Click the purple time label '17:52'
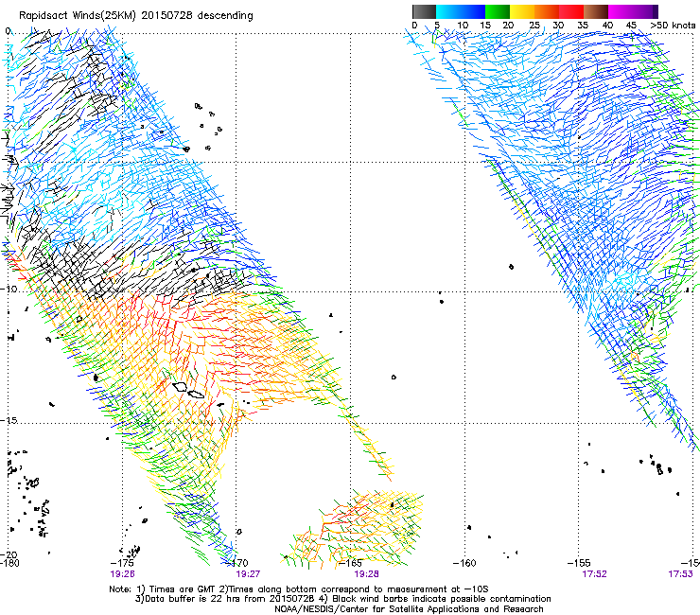700x615 pixels. click(594, 574)
